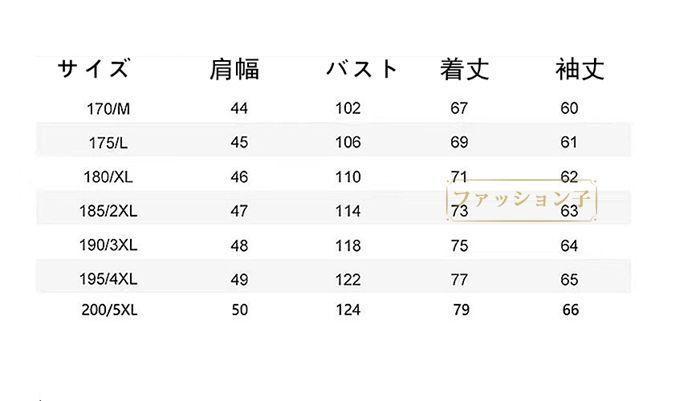Click sleeve length value 66
This screenshot has height=401, width=700.
[571, 310]
